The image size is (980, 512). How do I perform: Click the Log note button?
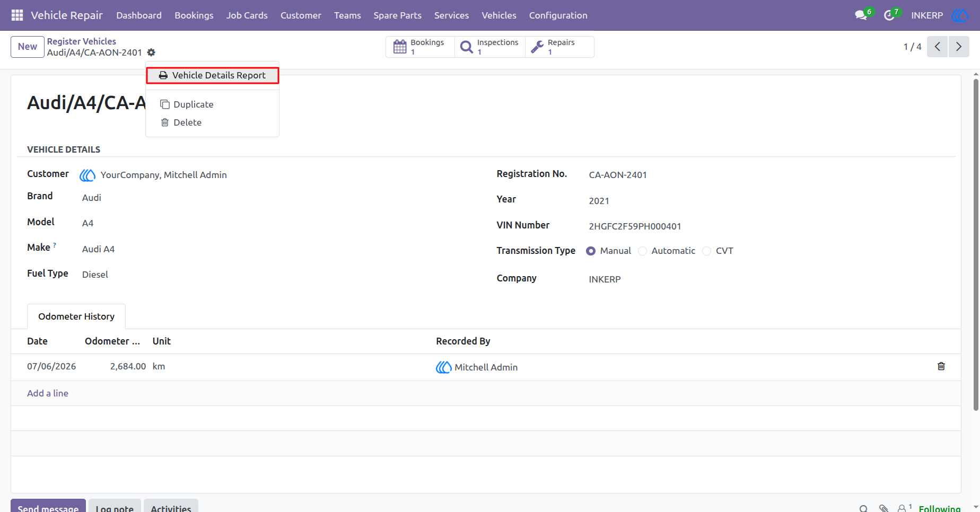[x=115, y=506]
